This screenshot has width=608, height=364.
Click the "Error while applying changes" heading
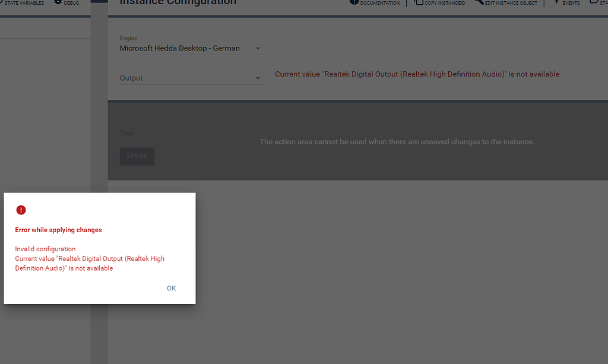pos(58,230)
